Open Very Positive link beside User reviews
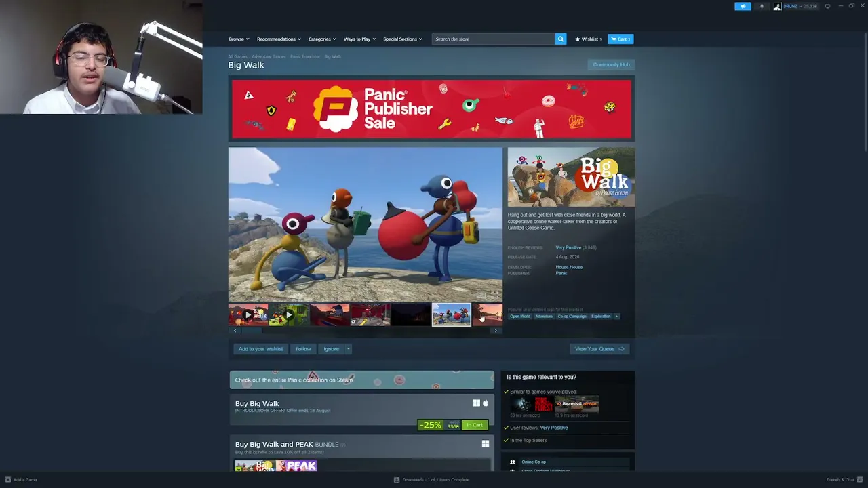 point(554,428)
